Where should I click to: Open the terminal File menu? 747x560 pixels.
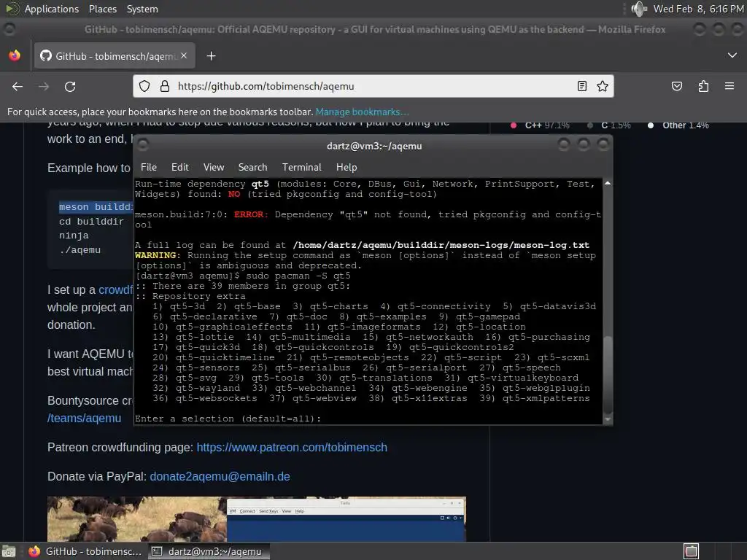coord(149,167)
